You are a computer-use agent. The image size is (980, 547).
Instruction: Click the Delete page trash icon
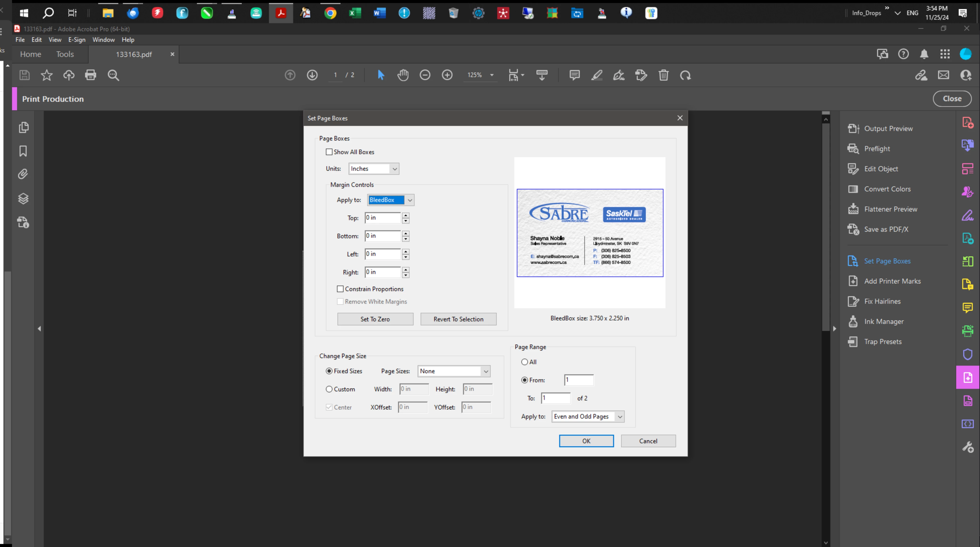663,75
